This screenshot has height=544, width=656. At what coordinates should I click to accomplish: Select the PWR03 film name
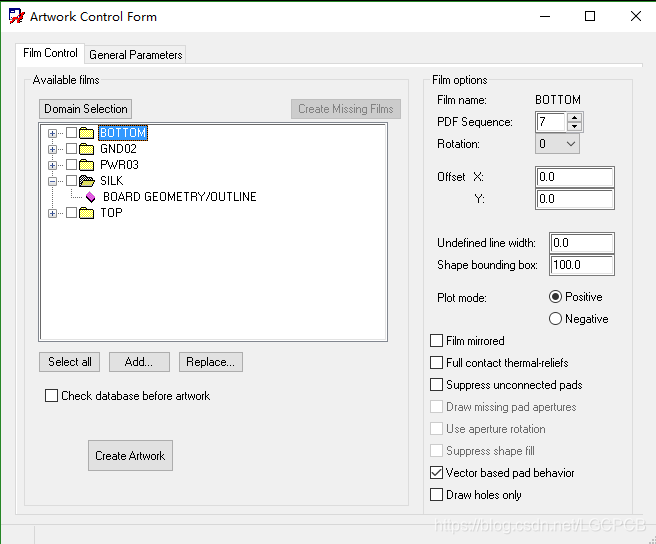pyautogui.click(x=119, y=165)
